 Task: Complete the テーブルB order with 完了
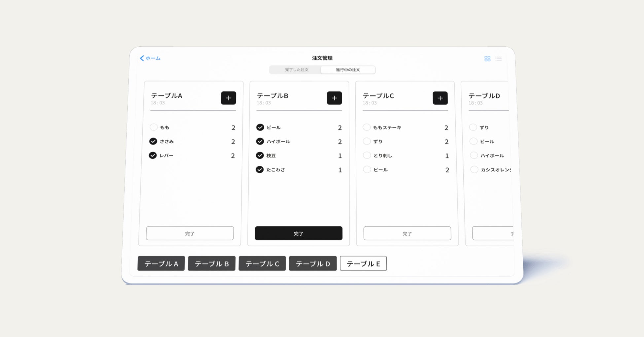click(x=299, y=233)
